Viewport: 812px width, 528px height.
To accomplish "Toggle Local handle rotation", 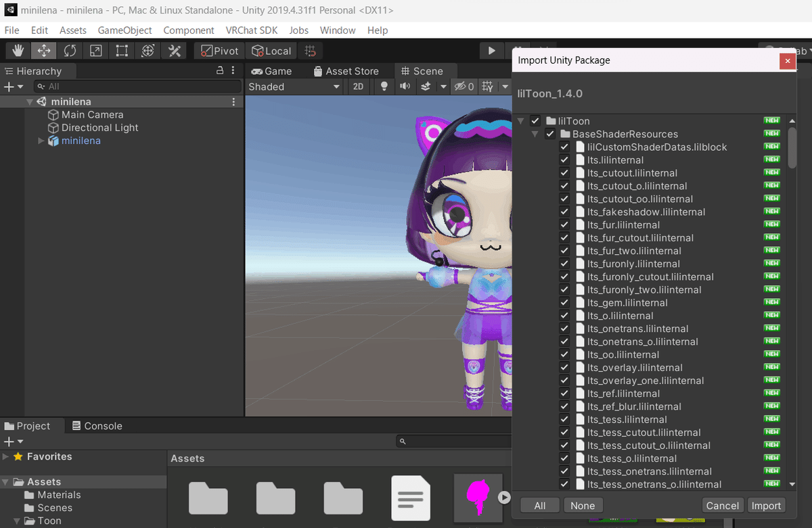I will (271, 51).
